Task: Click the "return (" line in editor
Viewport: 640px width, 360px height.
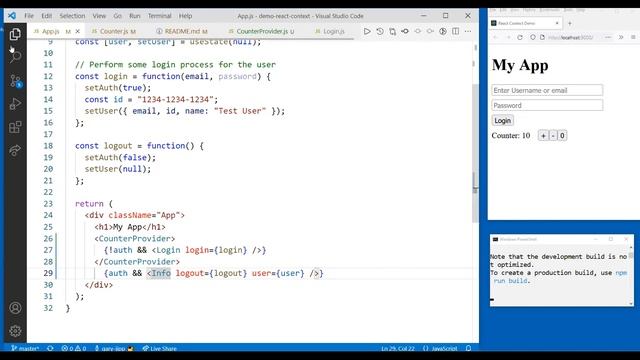Action: (x=93, y=204)
